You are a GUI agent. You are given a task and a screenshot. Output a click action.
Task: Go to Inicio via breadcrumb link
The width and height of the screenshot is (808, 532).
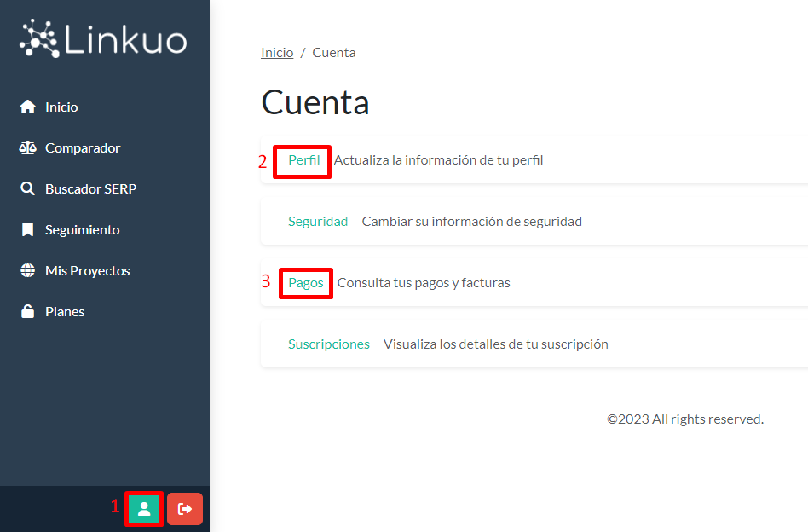[277, 53]
